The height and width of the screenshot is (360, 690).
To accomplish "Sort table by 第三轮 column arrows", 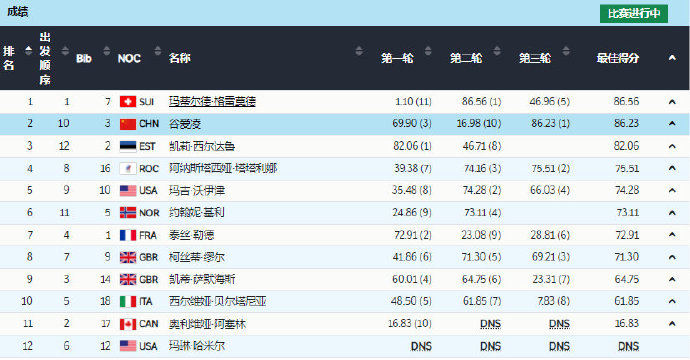I will pyautogui.click(x=566, y=51).
